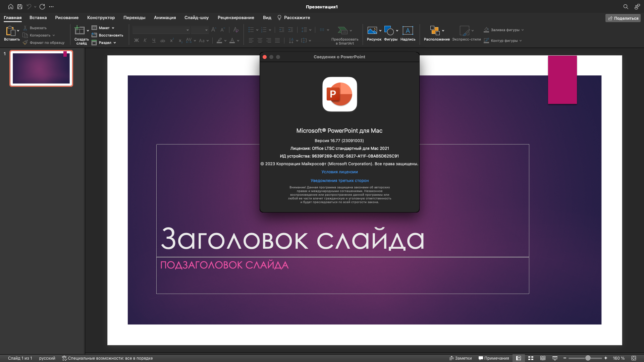Click the Создать слайд icon
Viewport: 644px width, 362px height.
(x=79, y=31)
